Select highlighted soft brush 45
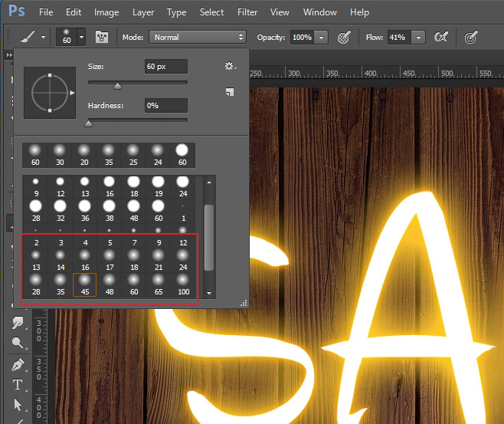The image size is (504, 424). click(x=85, y=285)
